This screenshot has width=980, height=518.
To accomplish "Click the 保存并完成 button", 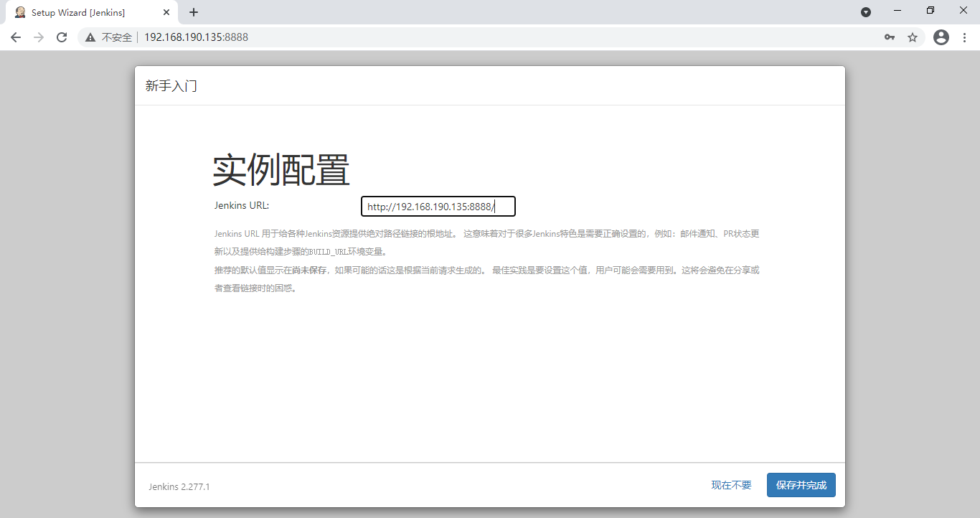I will [x=801, y=485].
